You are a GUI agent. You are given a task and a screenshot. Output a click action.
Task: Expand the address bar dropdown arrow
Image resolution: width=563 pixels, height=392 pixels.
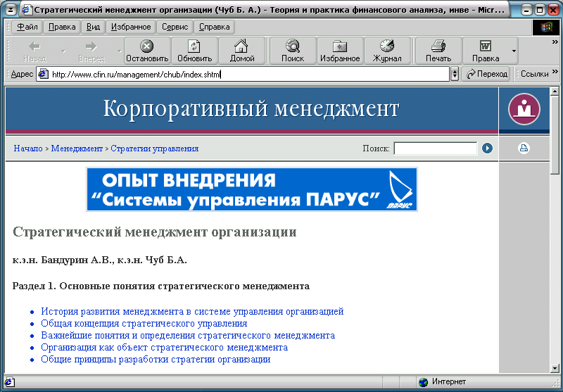coord(454,74)
